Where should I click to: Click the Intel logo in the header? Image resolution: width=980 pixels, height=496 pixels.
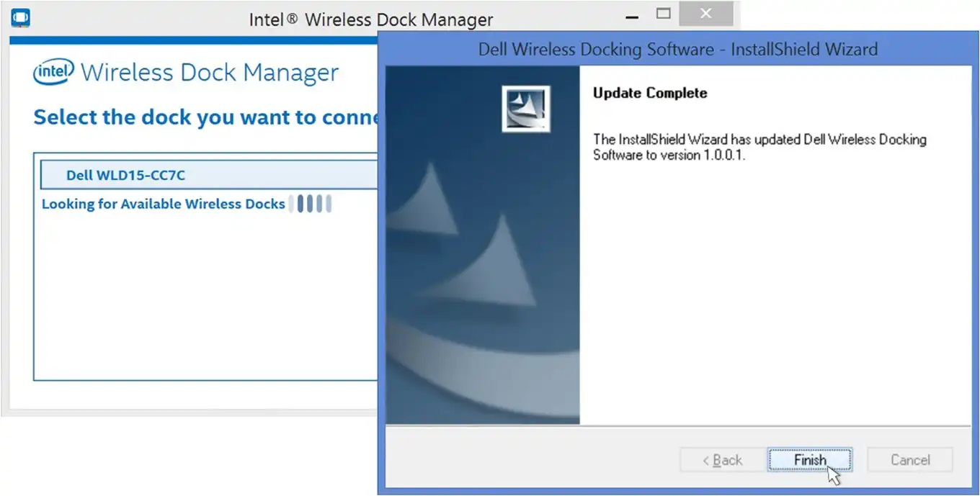click(55, 72)
